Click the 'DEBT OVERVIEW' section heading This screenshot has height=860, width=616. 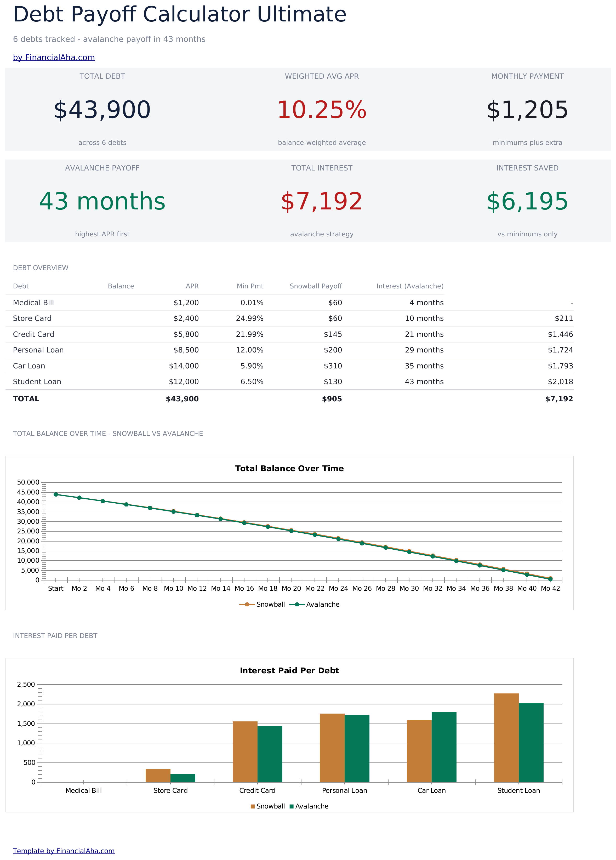pos(41,268)
